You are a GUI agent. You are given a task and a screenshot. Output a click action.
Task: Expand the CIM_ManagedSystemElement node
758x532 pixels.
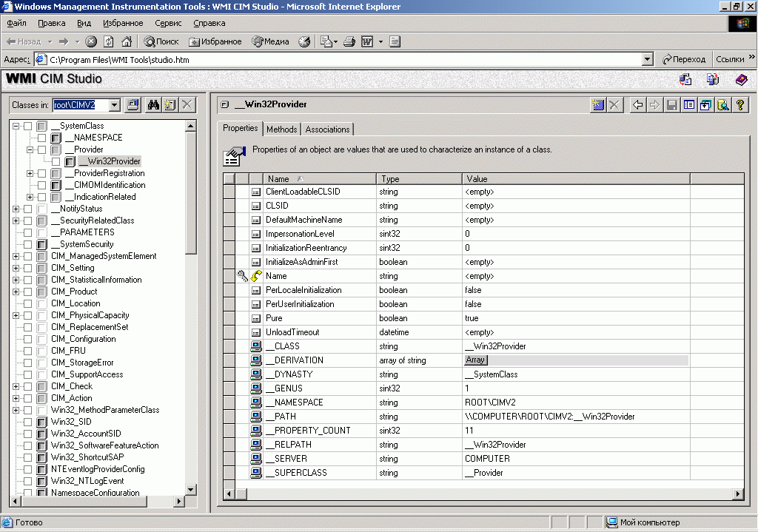pos(16,256)
